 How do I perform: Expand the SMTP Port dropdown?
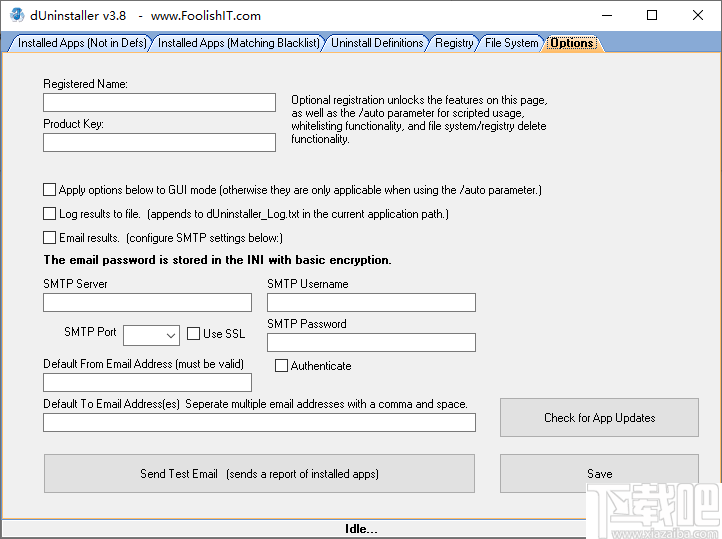(170, 336)
